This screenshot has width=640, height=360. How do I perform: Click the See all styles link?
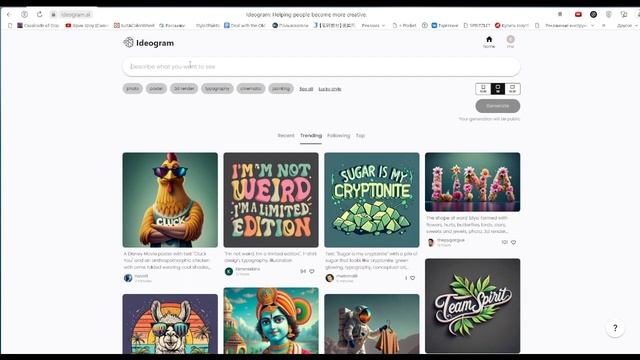click(x=306, y=89)
